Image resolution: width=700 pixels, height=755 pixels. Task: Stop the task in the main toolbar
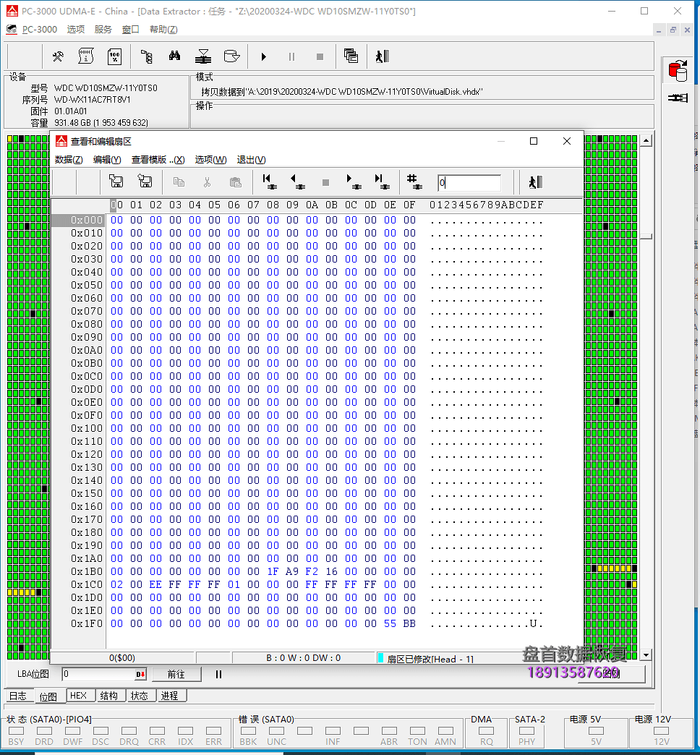[x=320, y=57]
